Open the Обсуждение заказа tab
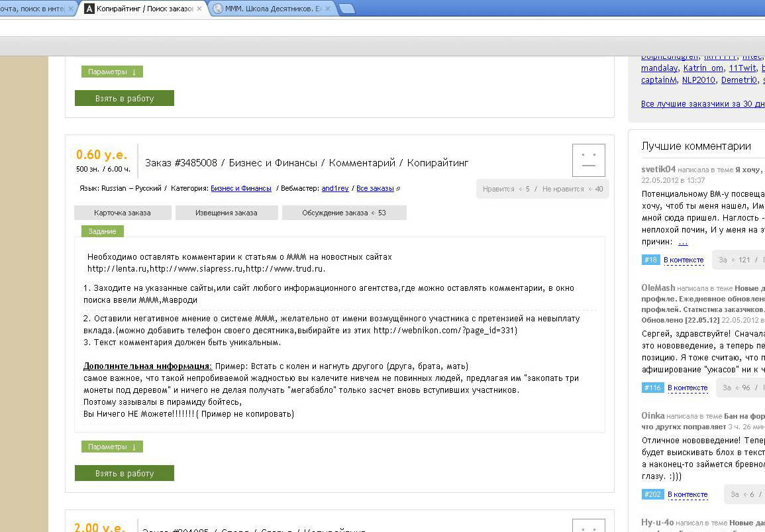765x532 pixels. coord(344,213)
